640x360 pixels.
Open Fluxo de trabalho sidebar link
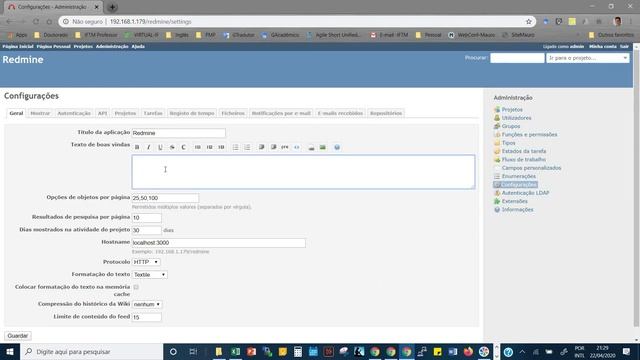point(524,160)
